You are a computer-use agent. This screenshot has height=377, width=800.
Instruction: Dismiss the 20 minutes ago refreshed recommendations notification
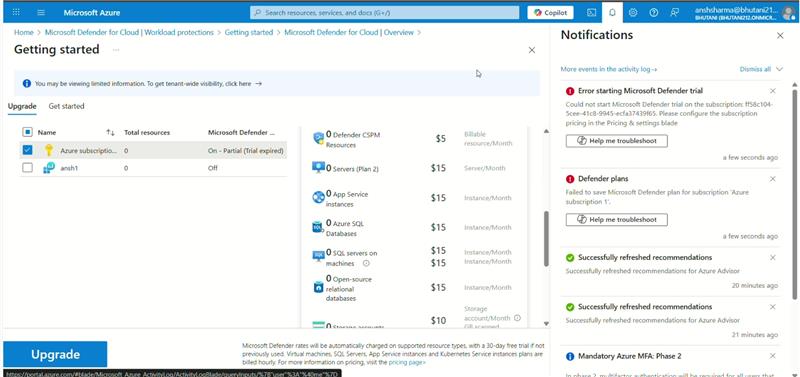(772, 257)
